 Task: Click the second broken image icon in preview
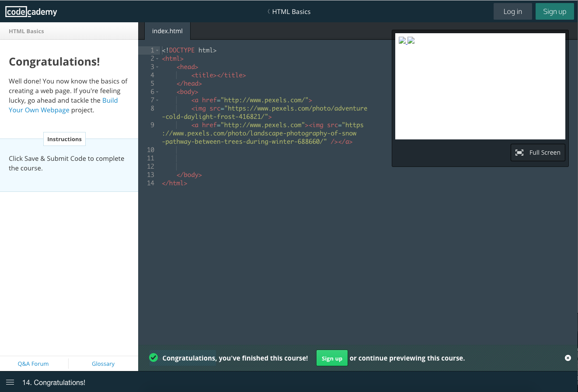tap(411, 41)
